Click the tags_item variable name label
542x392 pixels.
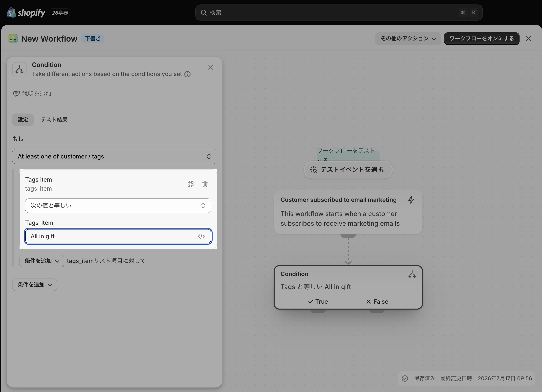point(38,189)
